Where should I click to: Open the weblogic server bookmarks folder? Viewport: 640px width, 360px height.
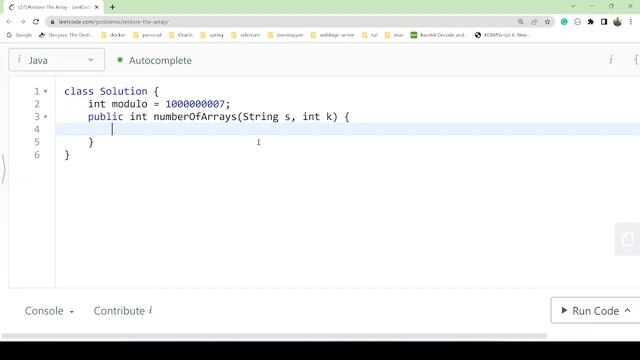pyautogui.click(x=332, y=35)
